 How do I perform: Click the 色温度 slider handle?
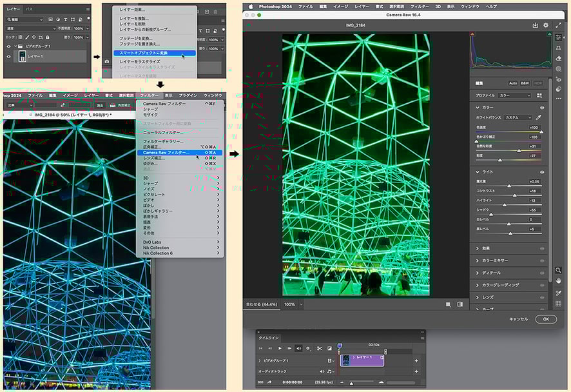pos(541,131)
